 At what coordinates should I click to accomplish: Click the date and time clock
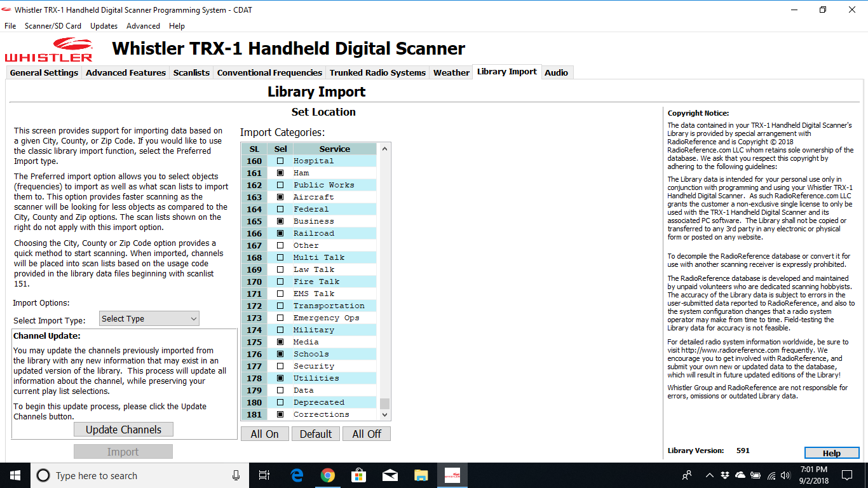814,475
